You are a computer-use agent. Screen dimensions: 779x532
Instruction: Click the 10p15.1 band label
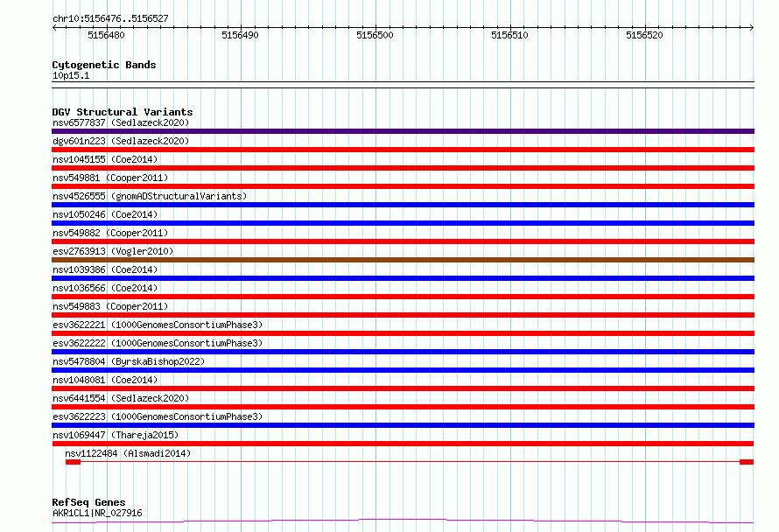click(x=71, y=75)
